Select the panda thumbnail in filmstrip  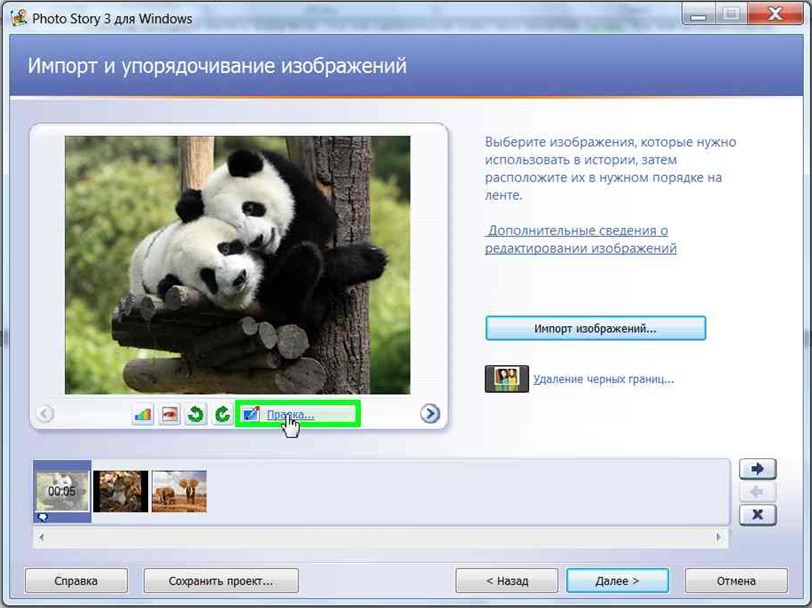click(62, 491)
